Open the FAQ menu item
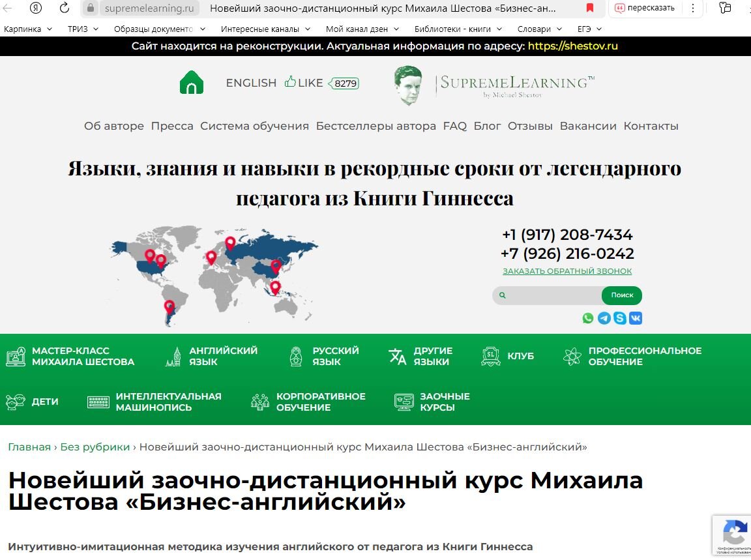Viewport: 751px width, 560px height. 455,126
